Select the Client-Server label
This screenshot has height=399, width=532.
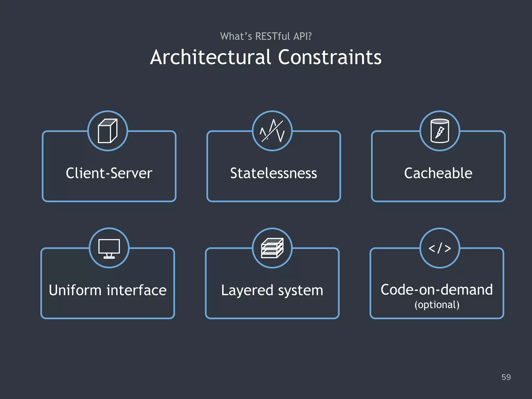pos(109,173)
